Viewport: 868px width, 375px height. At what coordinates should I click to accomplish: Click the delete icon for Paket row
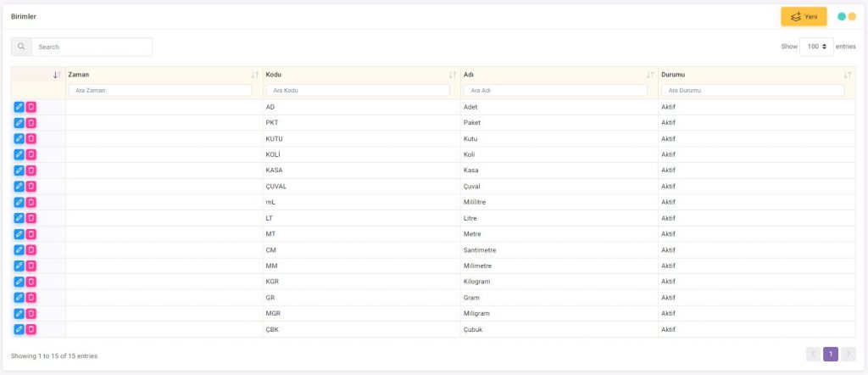[31, 122]
